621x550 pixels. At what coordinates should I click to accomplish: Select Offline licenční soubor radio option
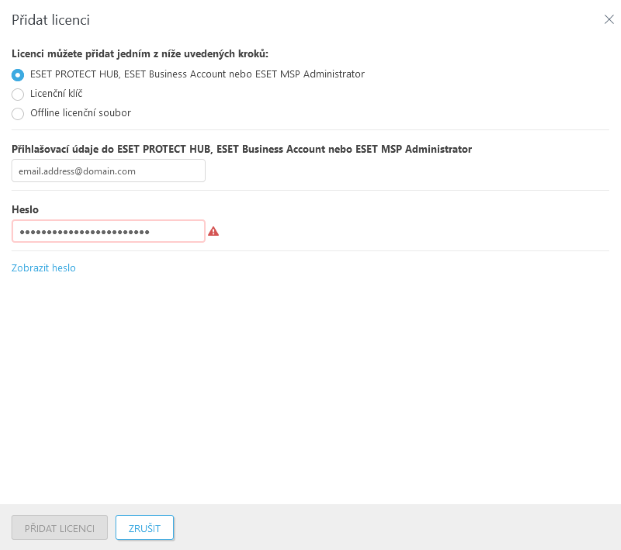tap(17, 114)
